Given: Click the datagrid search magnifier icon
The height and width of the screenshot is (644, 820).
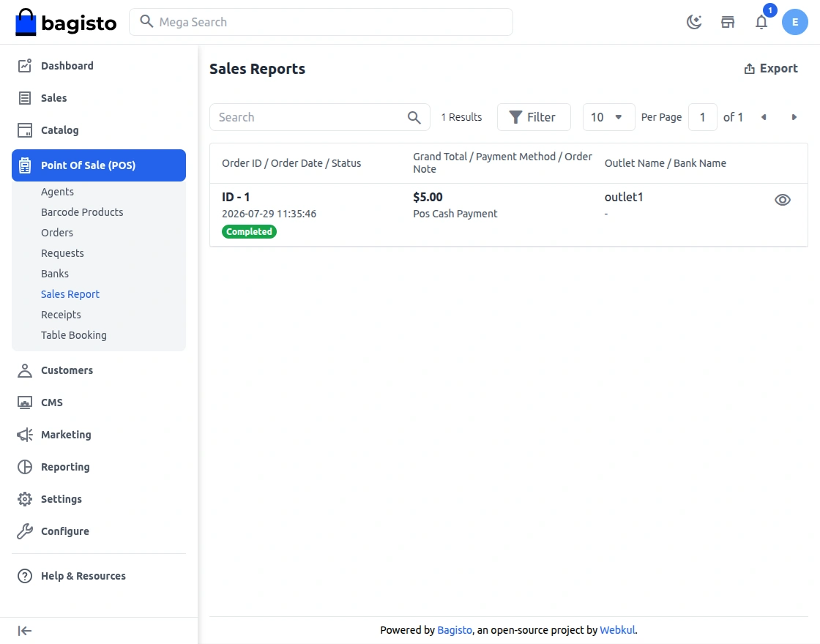Looking at the screenshot, I should pyautogui.click(x=414, y=118).
